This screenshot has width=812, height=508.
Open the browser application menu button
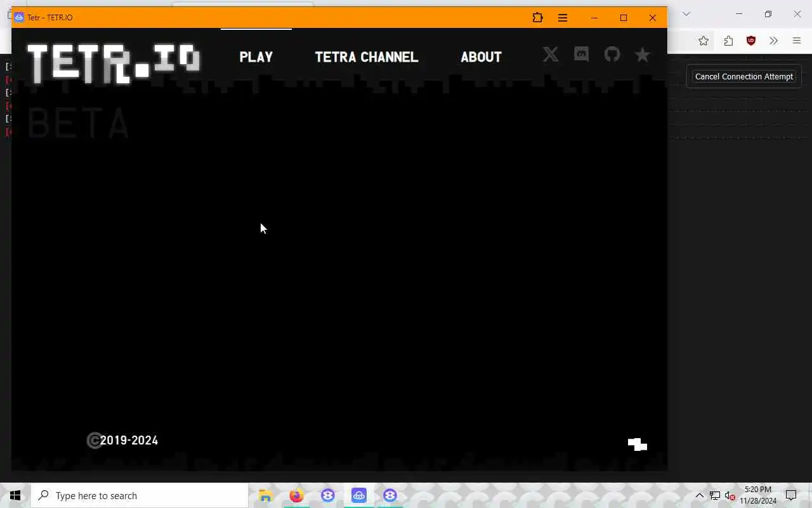797,41
